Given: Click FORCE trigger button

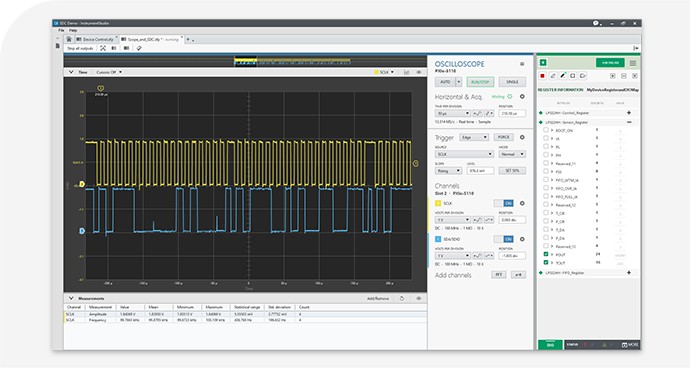Looking at the screenshot, I should pyautogui.click(x=503, y=137).
